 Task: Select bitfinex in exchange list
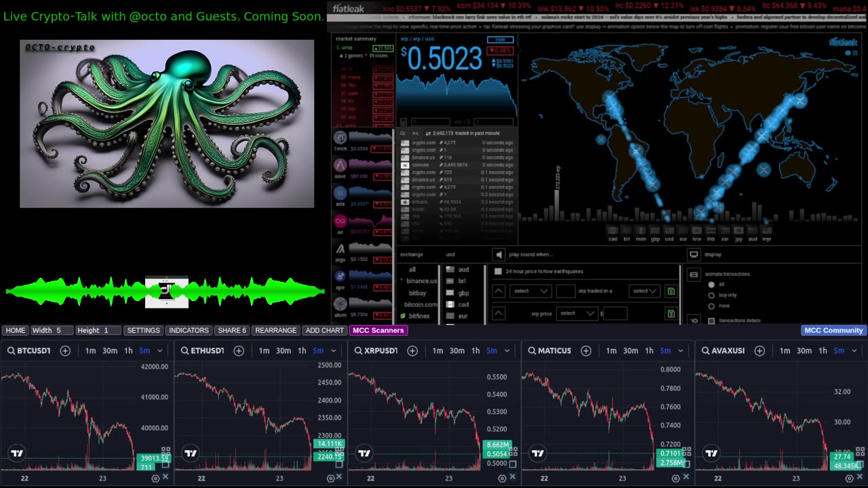coord(419,316)
